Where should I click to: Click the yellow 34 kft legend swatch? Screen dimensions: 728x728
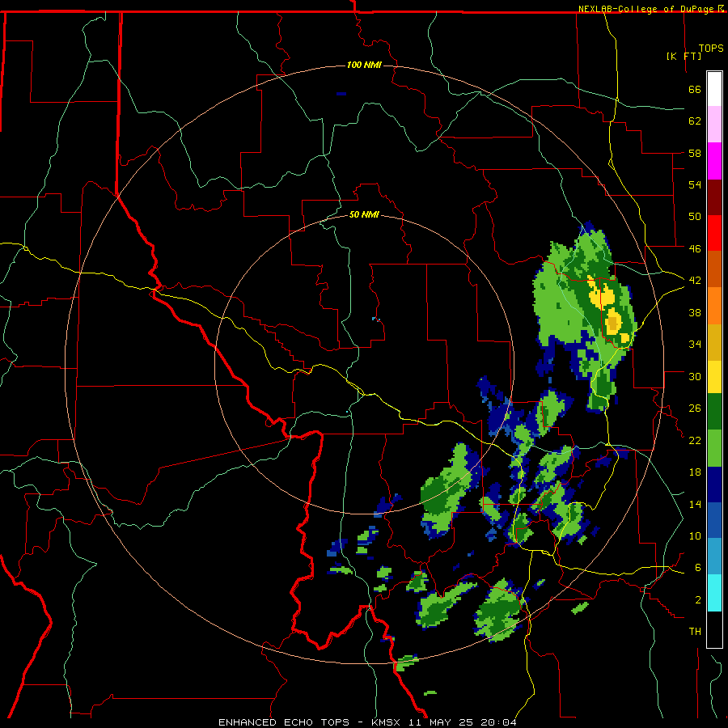pyautogui.click(x=714, y=376)
